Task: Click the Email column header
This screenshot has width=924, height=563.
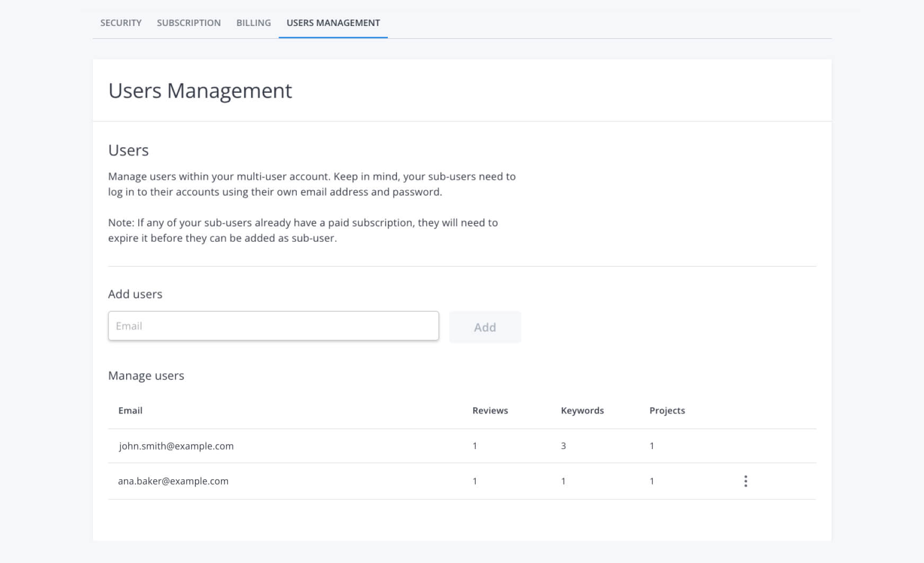Action: [130, 411]
